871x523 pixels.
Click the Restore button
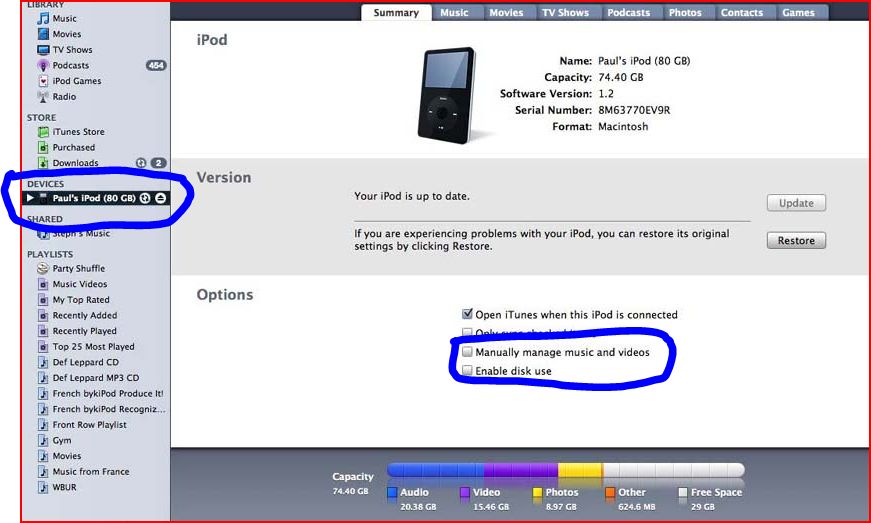796,241
